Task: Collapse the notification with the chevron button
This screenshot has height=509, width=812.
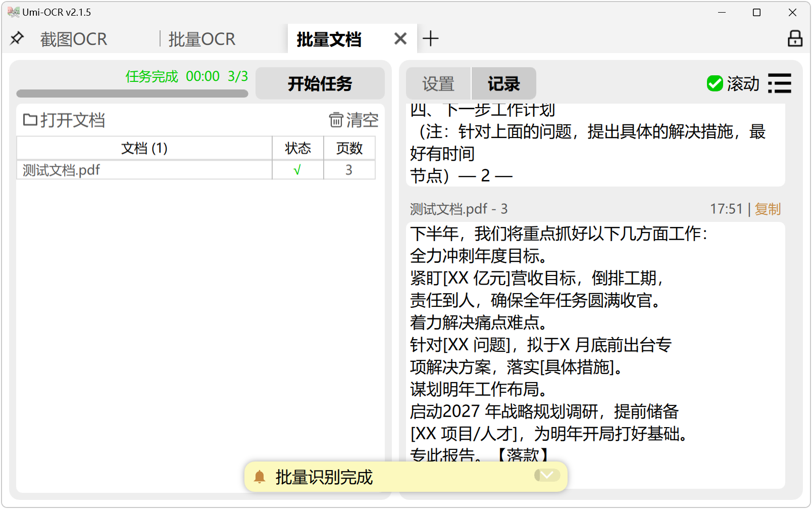Action: 547,475
